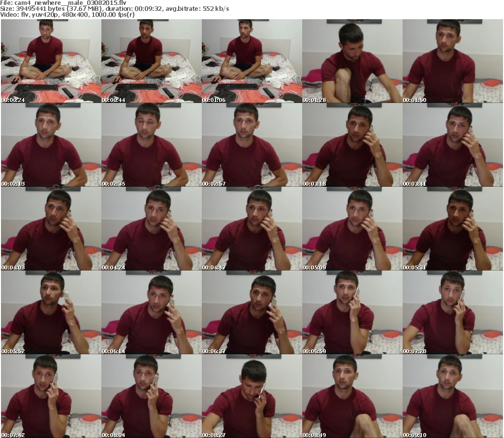The image size is (504, 438).
Task: Select the thumbnail stamped 00:00:44
Action: click(x=152, y=61)
